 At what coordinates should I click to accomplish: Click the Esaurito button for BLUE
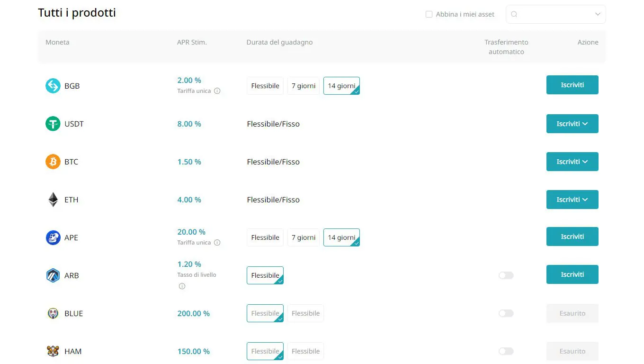[x=572, y=313]
